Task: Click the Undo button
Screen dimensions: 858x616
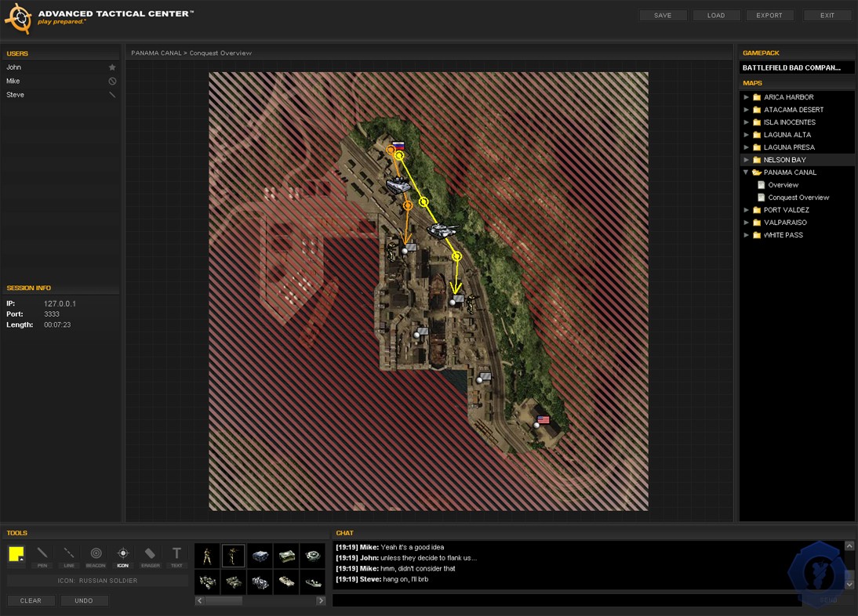Action: click(84, 600)
